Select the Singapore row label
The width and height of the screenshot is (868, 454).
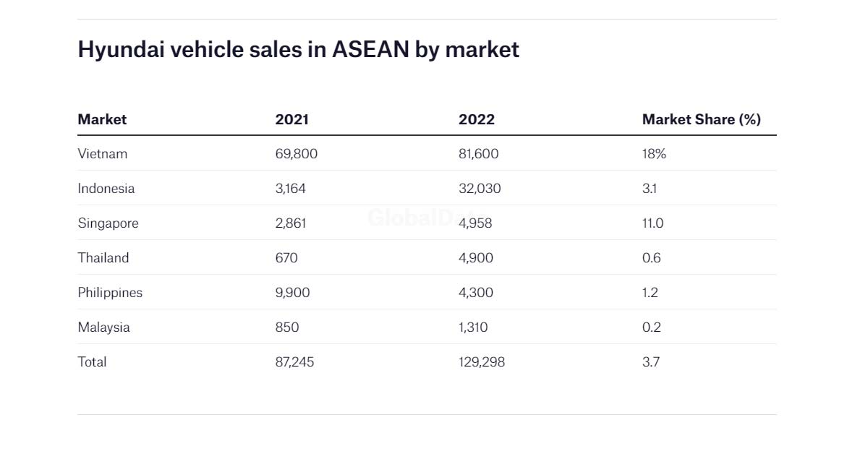pyautogui.click(x=108, y=223)
